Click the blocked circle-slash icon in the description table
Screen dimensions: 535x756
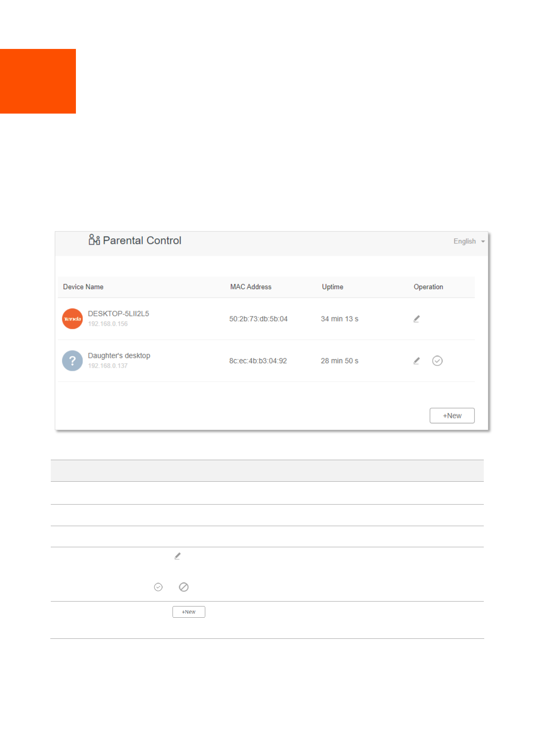pyautogui.click(x=184, y=587)
